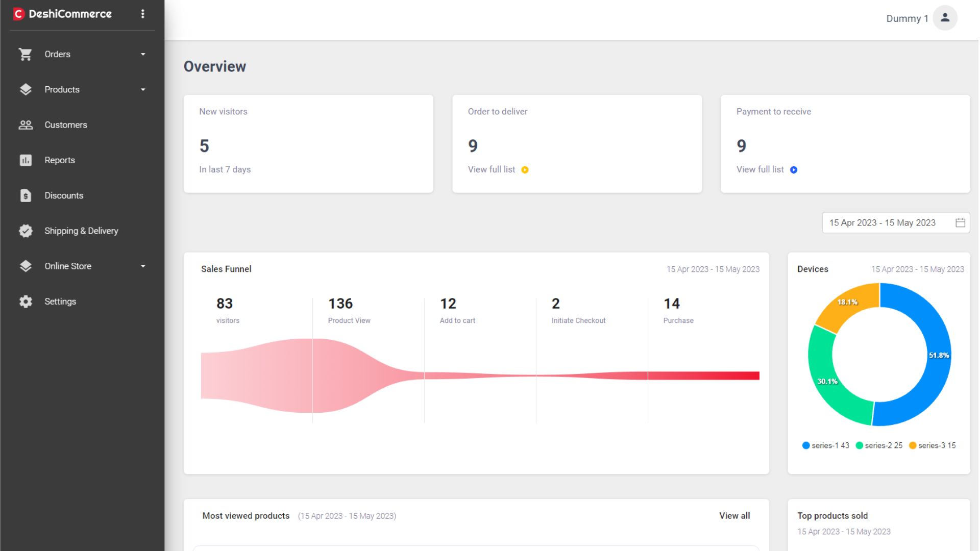Go to the Discounts menu item
This screenshot has width=980, height=551.
64,195
